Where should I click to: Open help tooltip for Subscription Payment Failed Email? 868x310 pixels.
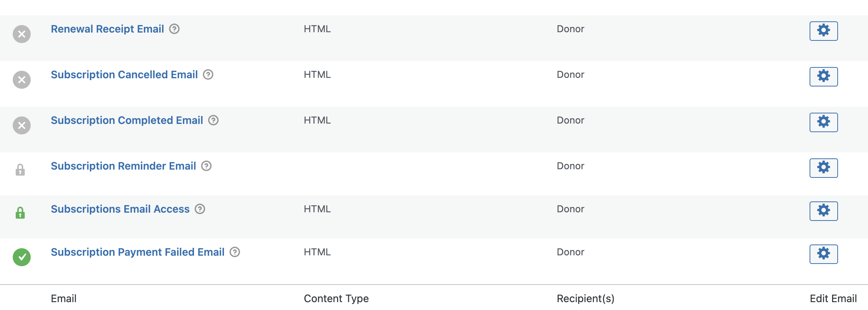(235, 252)
